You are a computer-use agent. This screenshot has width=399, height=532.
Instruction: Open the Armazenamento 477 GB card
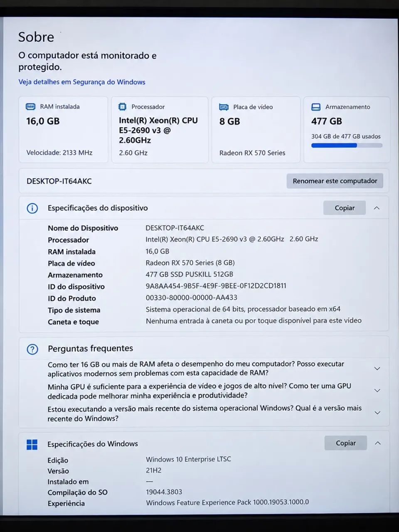(x=347, y=130)
